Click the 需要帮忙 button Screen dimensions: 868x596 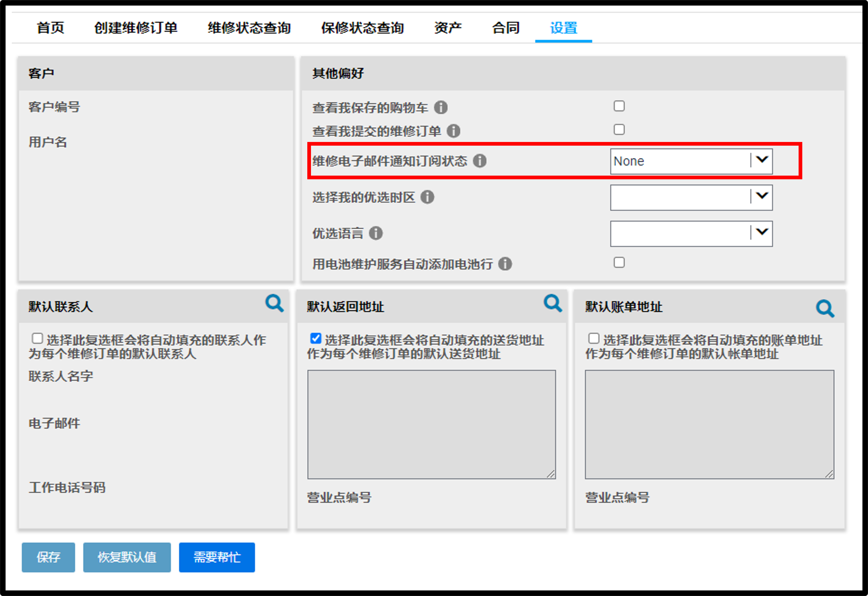click(217, 557)
